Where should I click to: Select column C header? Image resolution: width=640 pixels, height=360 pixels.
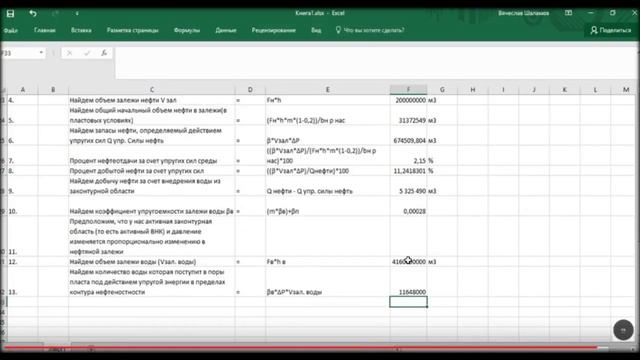coord(152,89)
